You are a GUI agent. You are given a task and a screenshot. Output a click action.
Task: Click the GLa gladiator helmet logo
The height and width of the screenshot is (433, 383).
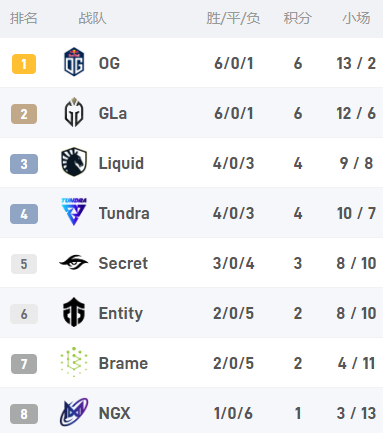(x=74, y=112)
